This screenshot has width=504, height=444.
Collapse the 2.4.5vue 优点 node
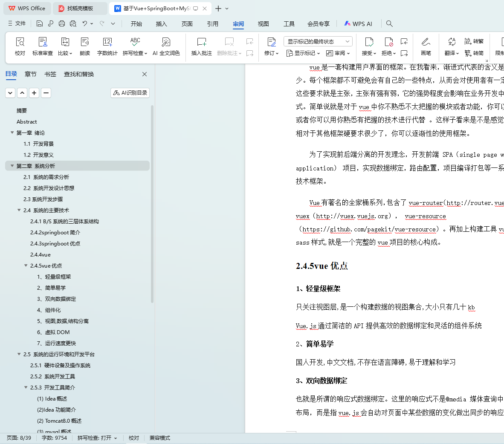26,266
